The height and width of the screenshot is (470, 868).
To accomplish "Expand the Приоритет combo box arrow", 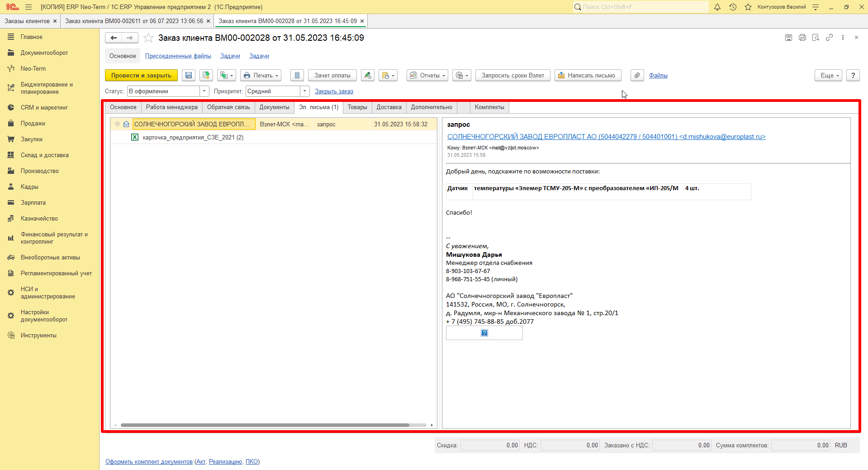I will click(305, 91).
